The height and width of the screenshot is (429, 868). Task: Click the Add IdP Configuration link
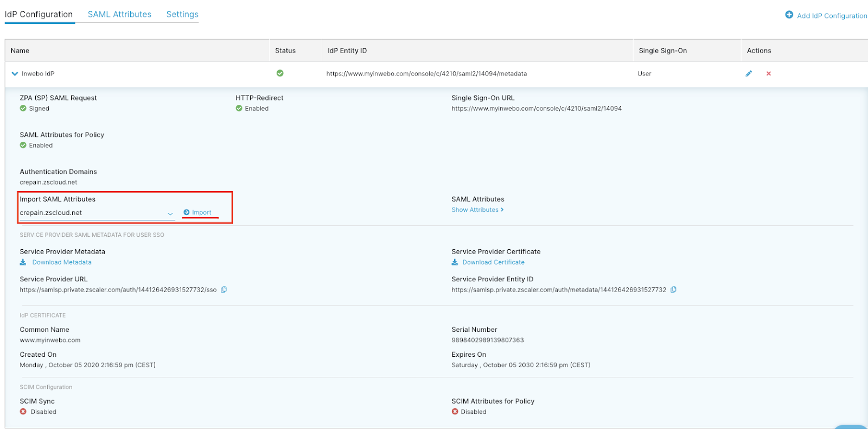[831, 16]
